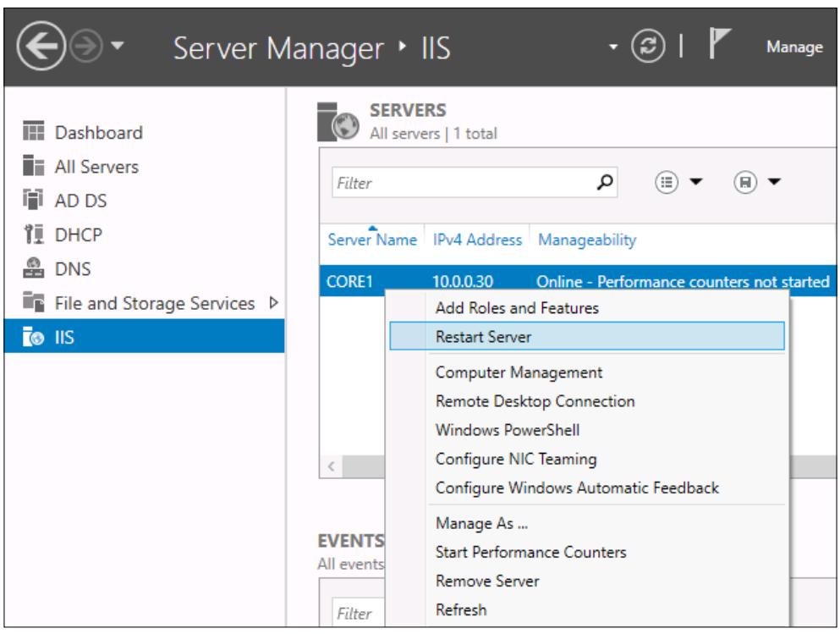The image size is (840, 634).
Task: Expand File and Storage Services arrow
Action: click(274, 303)
